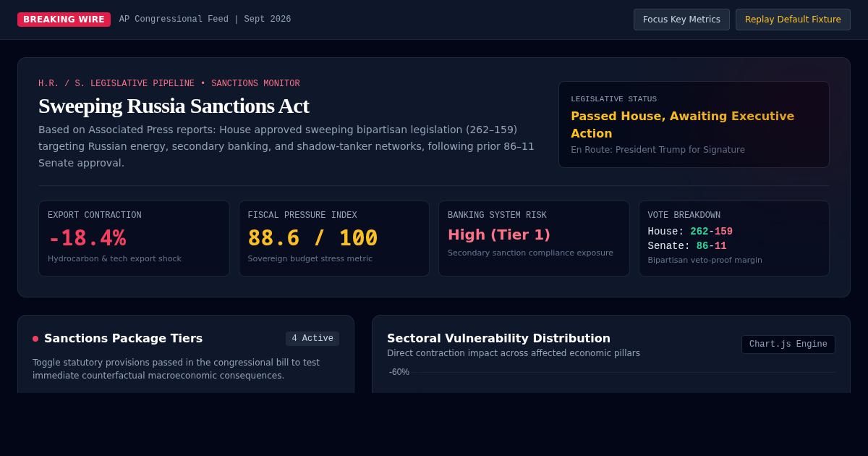Viewport: 868px width, 456px height.
Task: Click Passed House, Awaiting Executive Action status
Action: [x=682, y=124]
